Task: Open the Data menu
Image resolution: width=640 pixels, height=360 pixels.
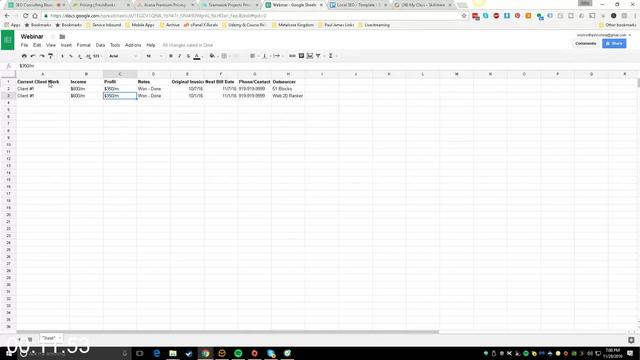Action: (100, 45)
